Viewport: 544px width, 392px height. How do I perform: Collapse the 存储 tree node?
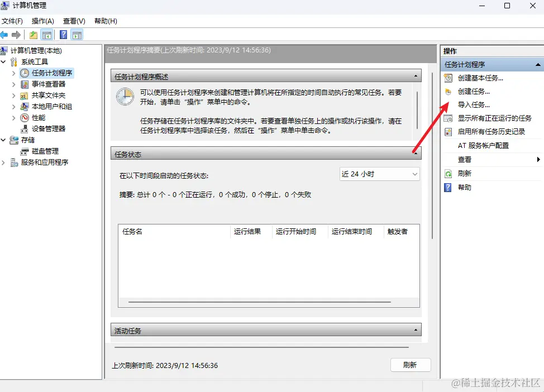3,140
